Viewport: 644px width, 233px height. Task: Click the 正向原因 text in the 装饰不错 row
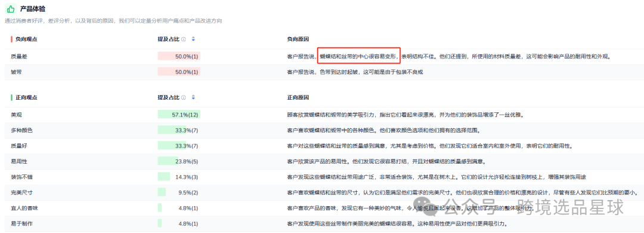click(436, 177)
